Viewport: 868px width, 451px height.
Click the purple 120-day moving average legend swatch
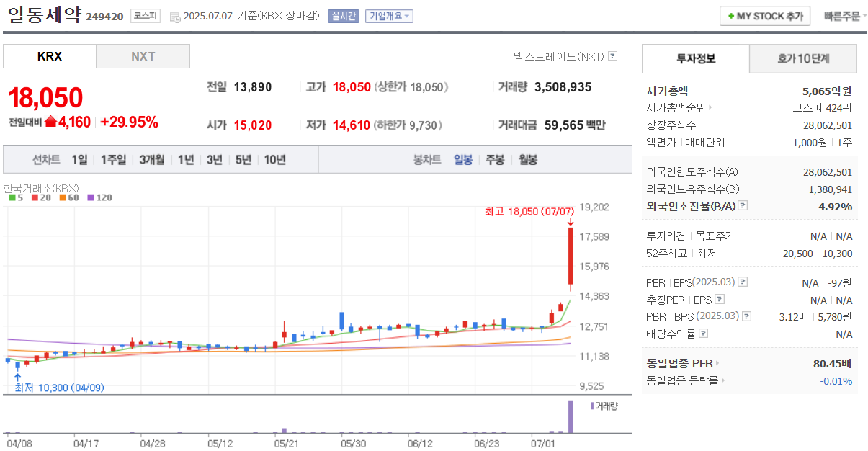pos(91,197)
